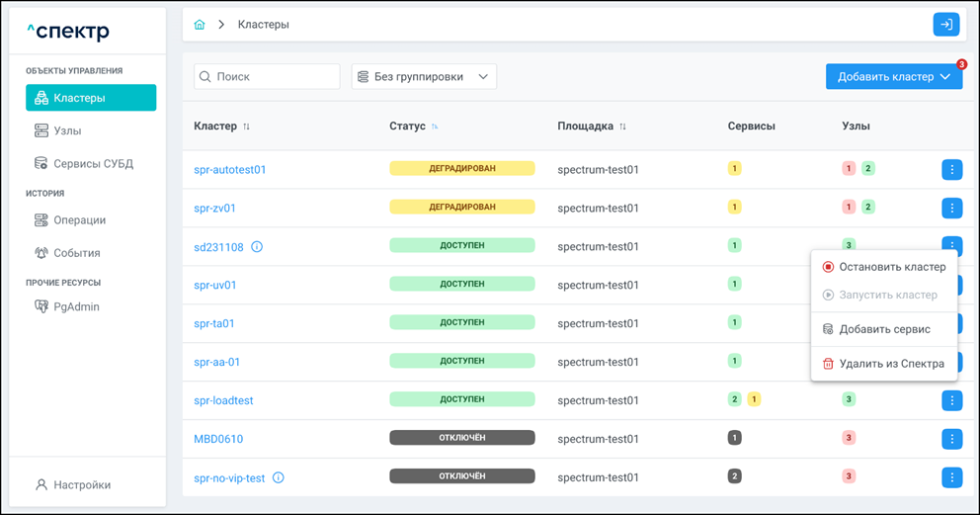Toggle sorting on the Статус column
This screenshot has width=980, height=515.
[x=435, y=127]
